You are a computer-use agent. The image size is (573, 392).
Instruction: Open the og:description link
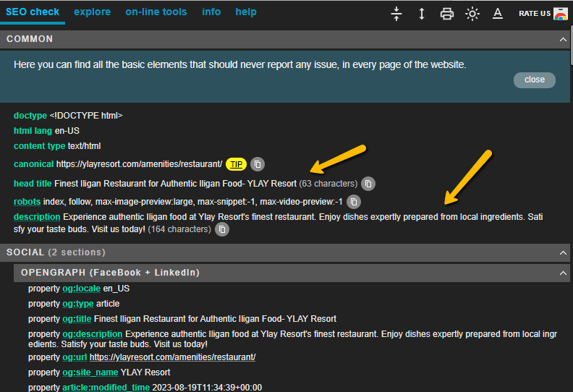(x=92, y=334)
